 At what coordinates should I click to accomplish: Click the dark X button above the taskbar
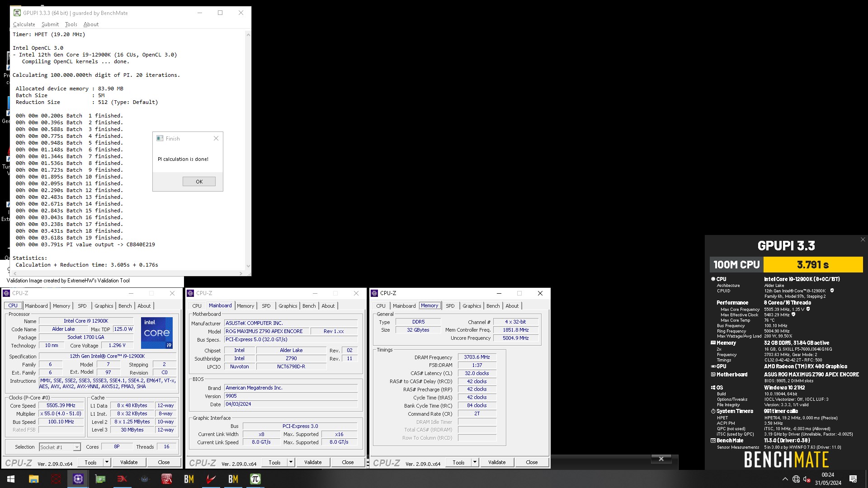661,459
